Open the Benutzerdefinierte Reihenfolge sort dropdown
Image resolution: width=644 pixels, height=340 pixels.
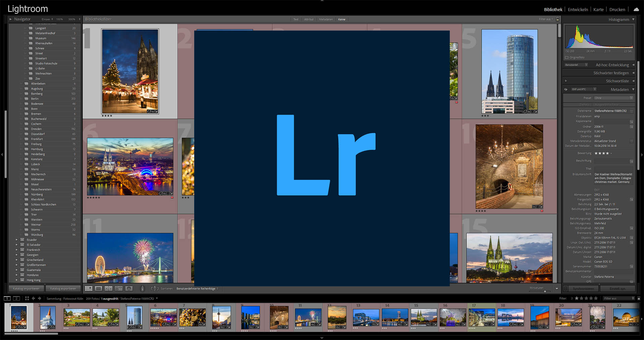click(x=196, y=288)
